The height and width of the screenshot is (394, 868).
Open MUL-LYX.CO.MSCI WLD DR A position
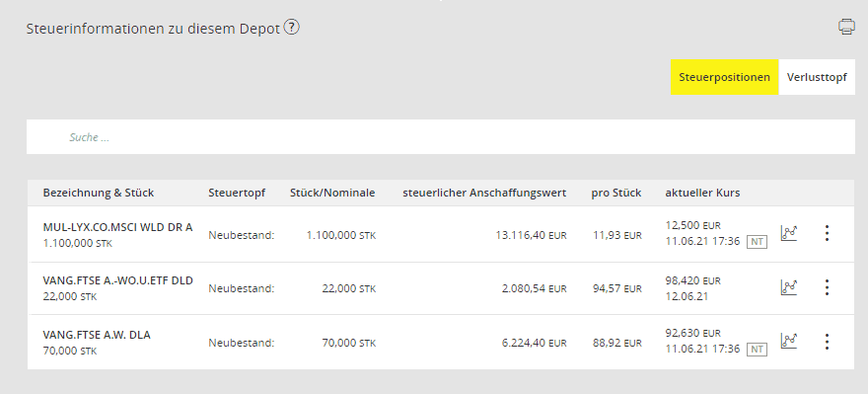[x=117, y=227]
